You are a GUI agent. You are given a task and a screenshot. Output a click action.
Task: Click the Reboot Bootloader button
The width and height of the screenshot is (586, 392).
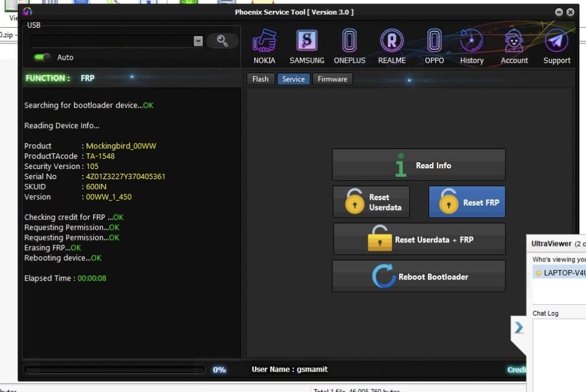point(418,277)
